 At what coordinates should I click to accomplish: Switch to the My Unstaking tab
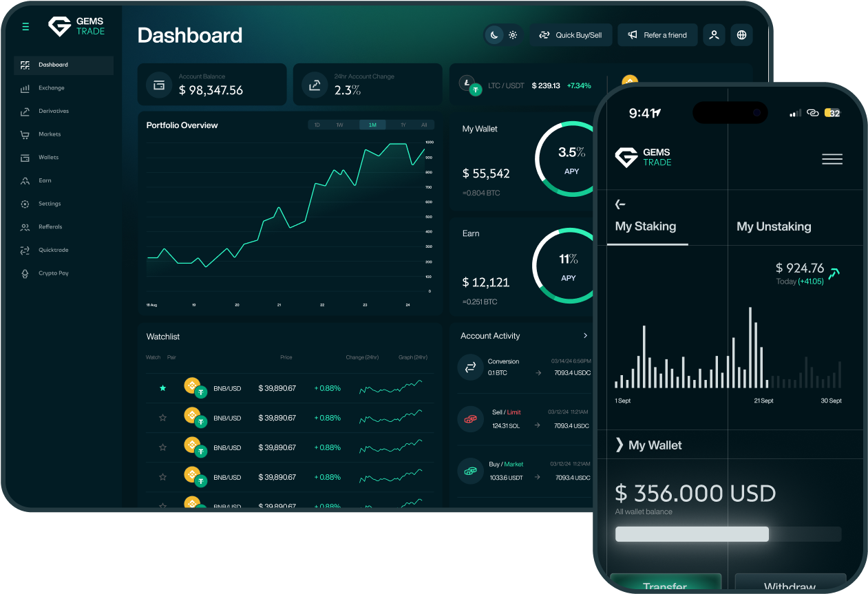(x=774, y=226)
